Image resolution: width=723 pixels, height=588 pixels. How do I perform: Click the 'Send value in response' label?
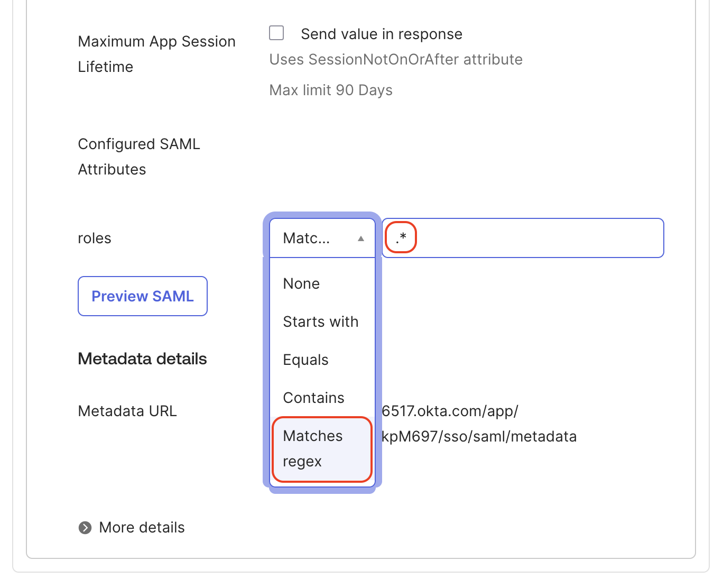coord(382,34)
